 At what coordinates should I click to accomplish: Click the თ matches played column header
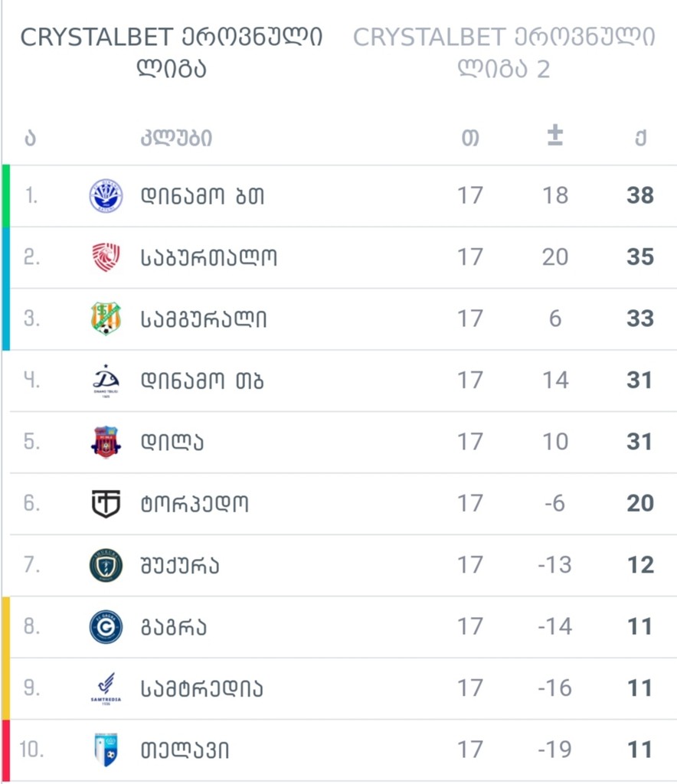pos(470,139)
